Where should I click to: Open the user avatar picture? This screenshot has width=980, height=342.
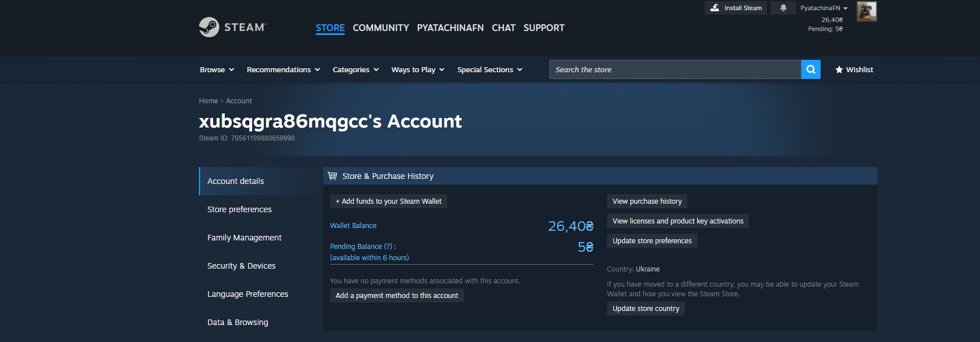tap(866, 11)
